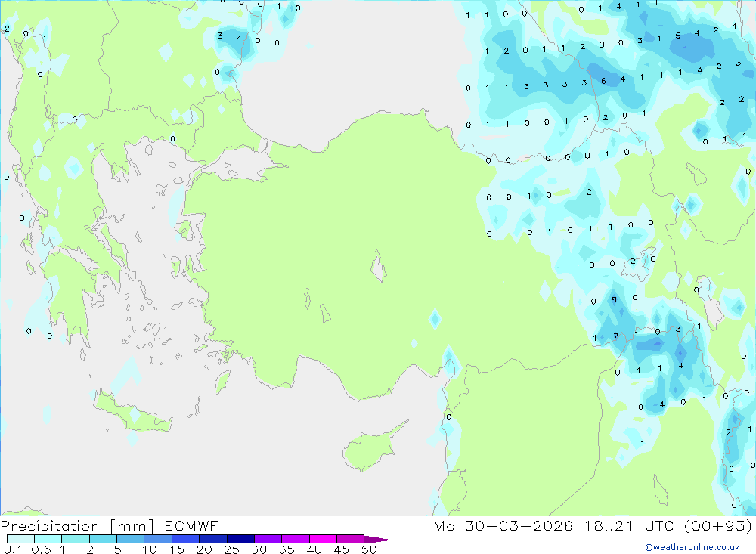Click the 10–15 mm legend color swatch
This screenshot has height=554, width=756.
[158, 539]
